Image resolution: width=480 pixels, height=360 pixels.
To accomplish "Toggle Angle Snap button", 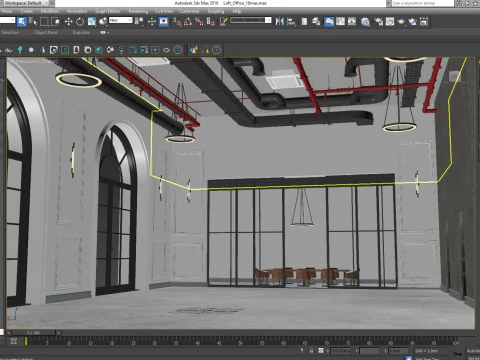I will (188, 22).
